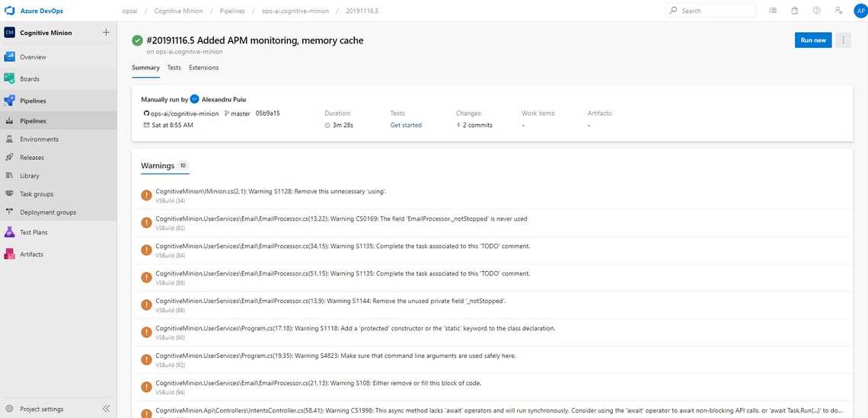Open the Overview hub icon in sidebar

coord(10,57)
